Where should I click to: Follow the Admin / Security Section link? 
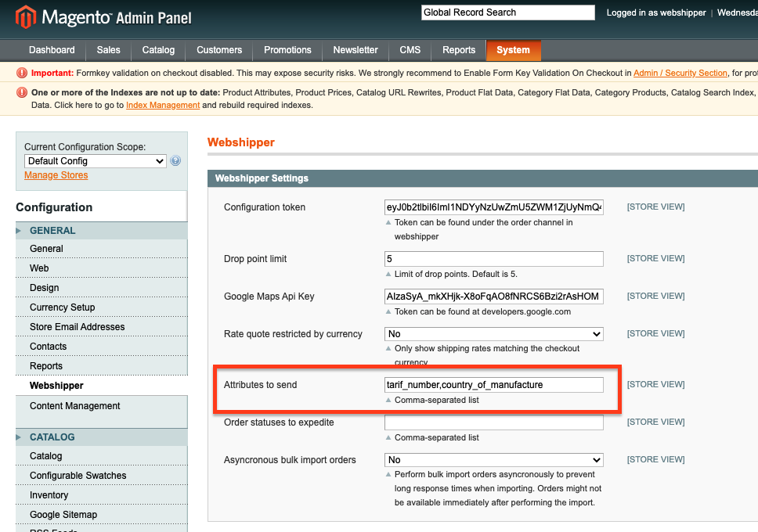coord(680,73)
